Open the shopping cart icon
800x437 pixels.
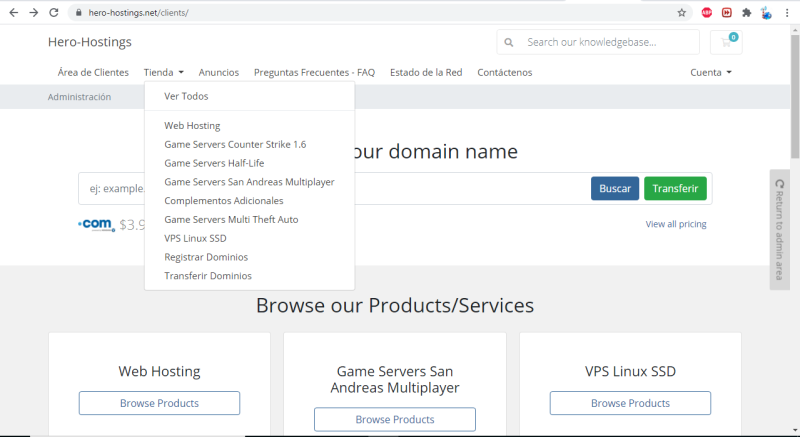pos(726,42)
